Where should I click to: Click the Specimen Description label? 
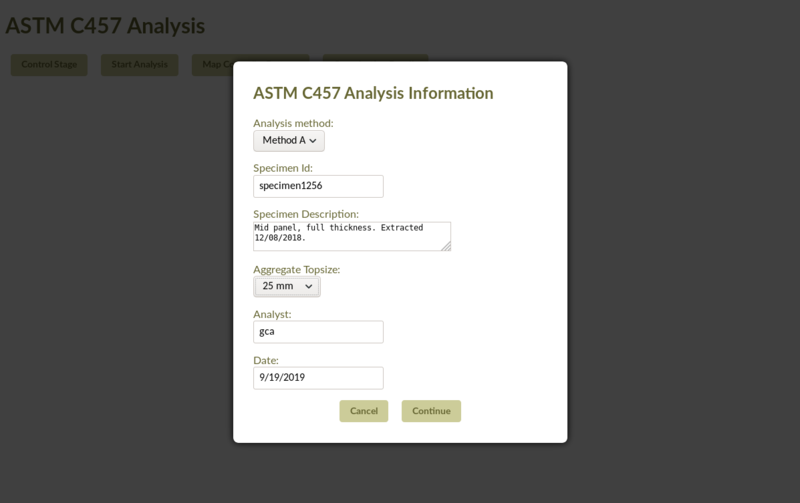(x=306, y=214)
